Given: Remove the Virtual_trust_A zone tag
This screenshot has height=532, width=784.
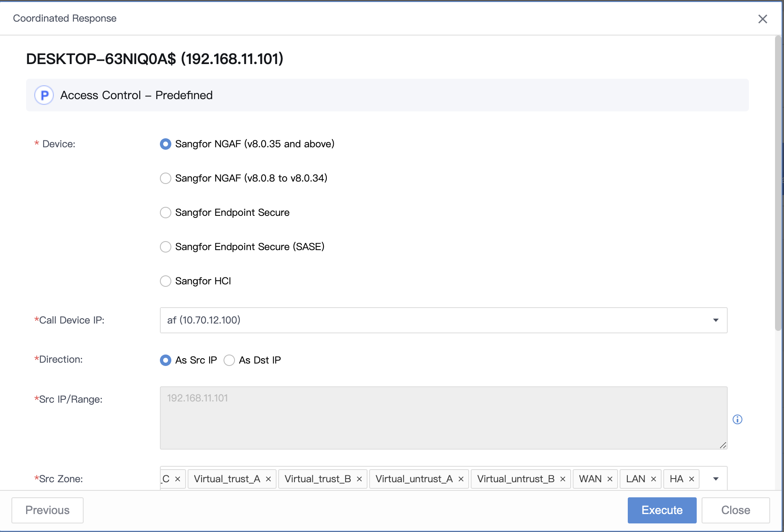Looking at the screenshot, I should [x=268, y=479].
